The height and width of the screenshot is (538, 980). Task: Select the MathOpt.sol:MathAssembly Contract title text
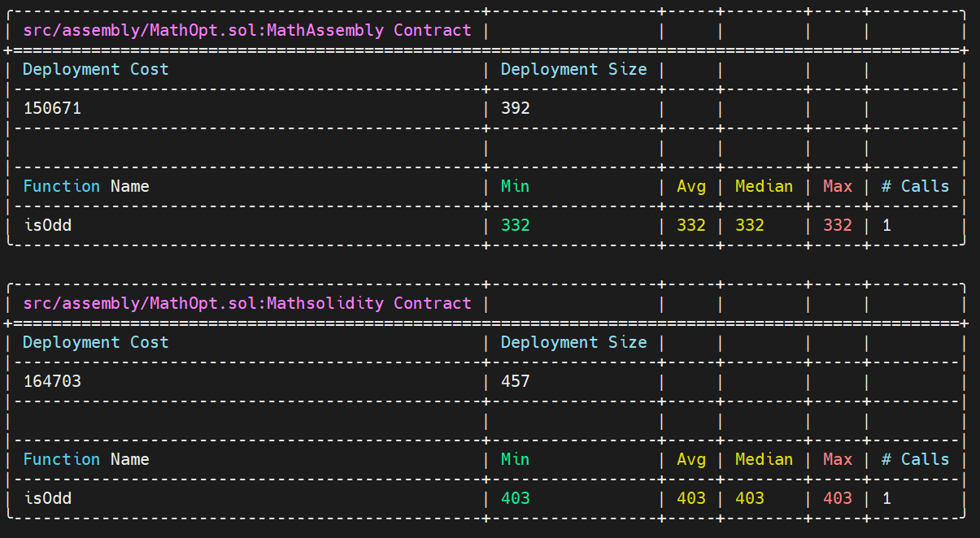point(247,31)
